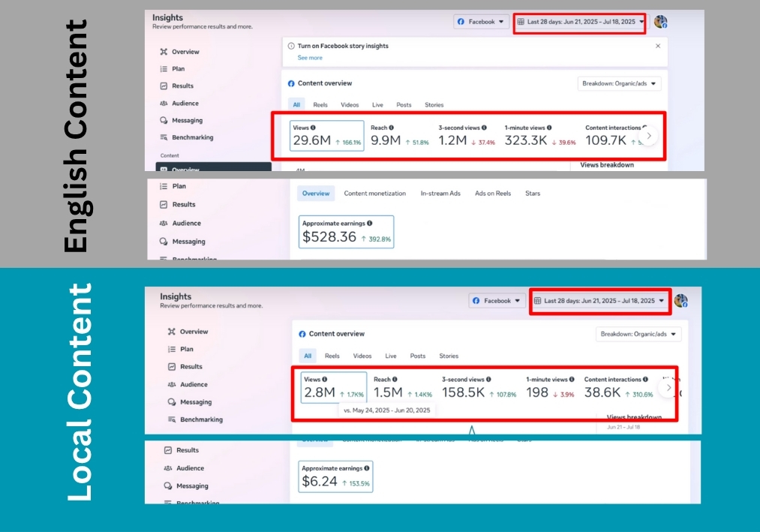Select the Reels tab in Local Content overview
Viewport: 760px width, 532px height.
click(332, 356)
